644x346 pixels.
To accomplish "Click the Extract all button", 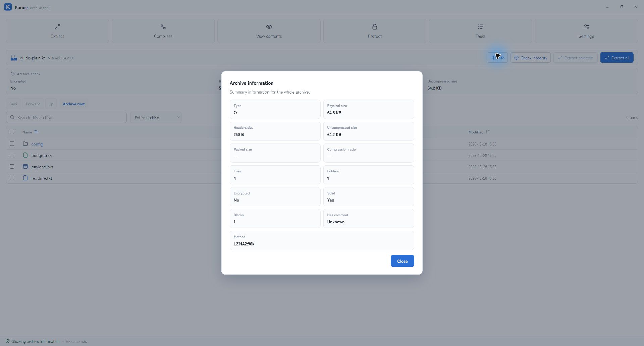I will 617,58.
